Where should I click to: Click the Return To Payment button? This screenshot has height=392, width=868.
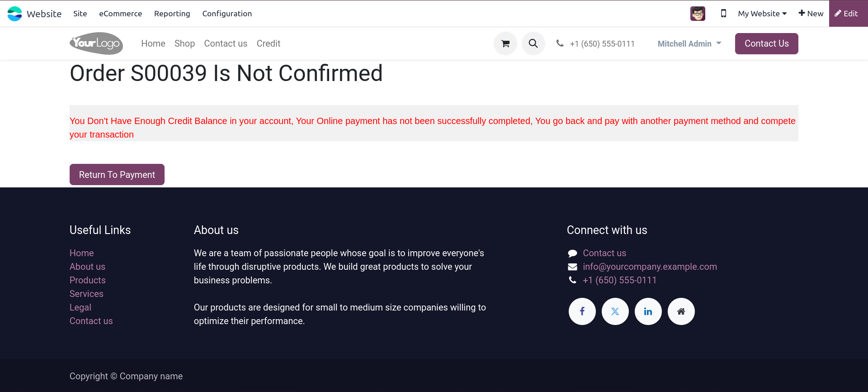(x=117, y=175)
